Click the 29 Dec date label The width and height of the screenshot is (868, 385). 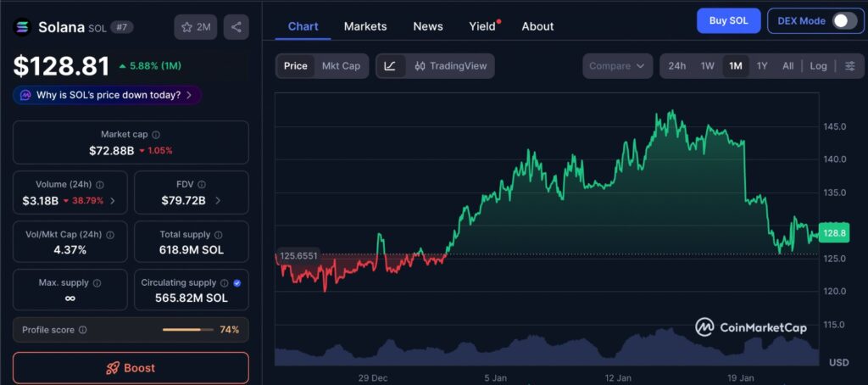point(373,378)
